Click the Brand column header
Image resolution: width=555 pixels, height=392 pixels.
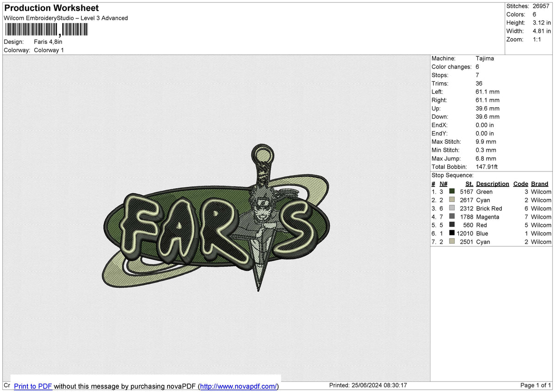pyautogui.click(x=539, y=184)
